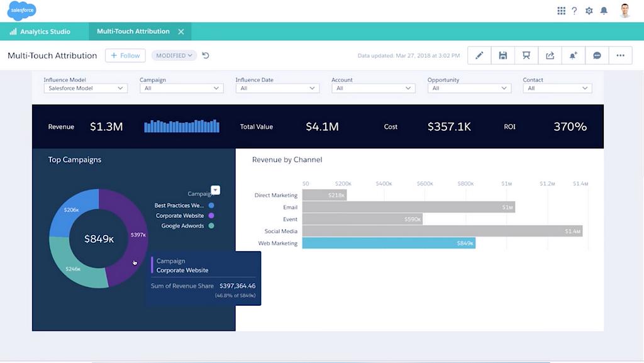Open the Campaign legend dropdown arrow
Image resolution: width=644 pixels, height=363 pixels.
coord(215,190)
